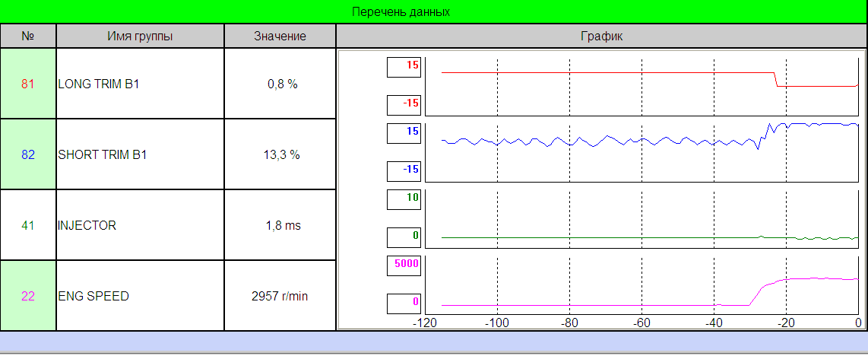Click the 13,3 % value cell
This screenshot has width=868, height=356.
pos(280,154)
